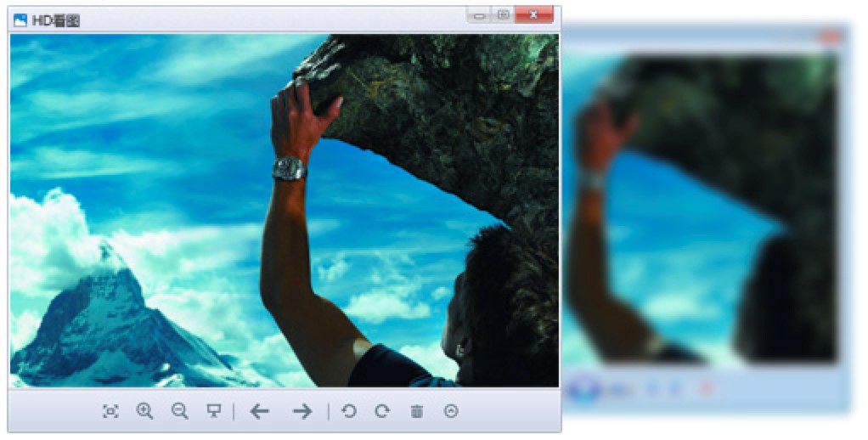868x440 pixels.
Task: Minimize the HD看图 window
Action: click(x=479, y=15)
